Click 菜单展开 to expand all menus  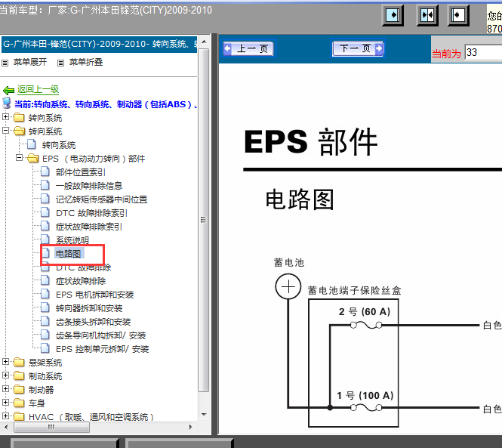pos(29,62)
